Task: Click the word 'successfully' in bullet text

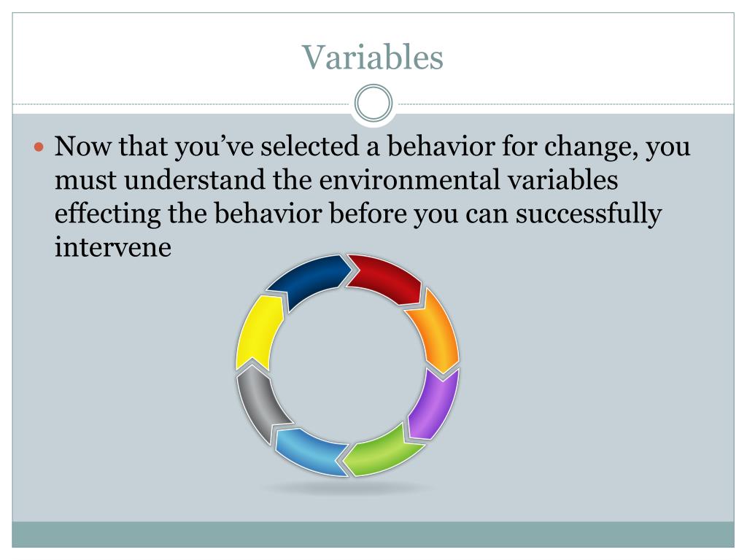Action: tap(589, 214)
